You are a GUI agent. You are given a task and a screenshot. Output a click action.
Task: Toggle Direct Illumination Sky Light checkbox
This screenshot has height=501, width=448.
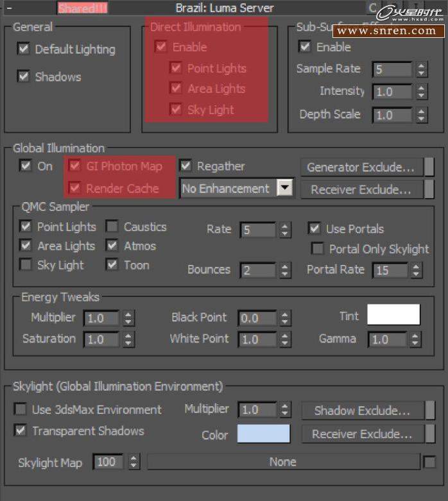pos(176,110)
